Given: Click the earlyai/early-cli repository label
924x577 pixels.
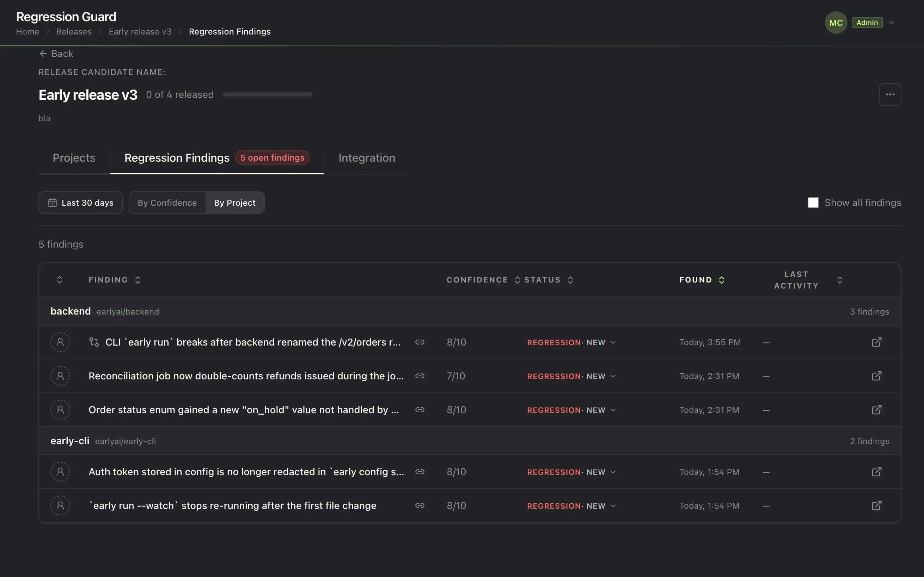Looking at the screenshot, I should (x=125, y=441).
